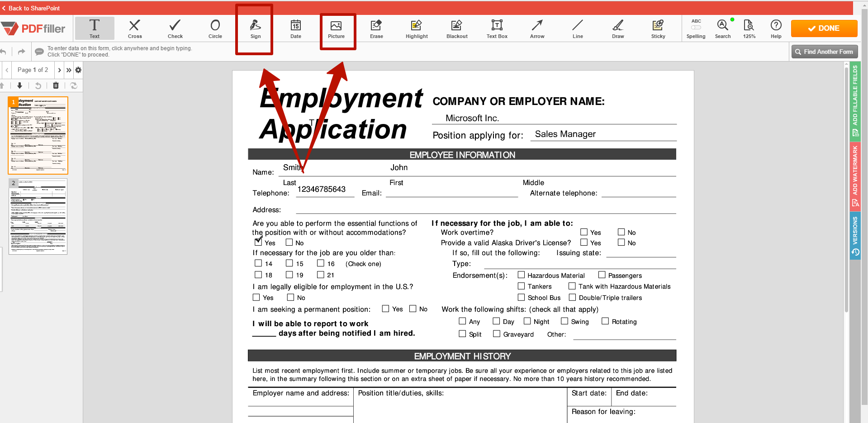Open the Versions tab

pyautogui.click(x=855, y=236)
